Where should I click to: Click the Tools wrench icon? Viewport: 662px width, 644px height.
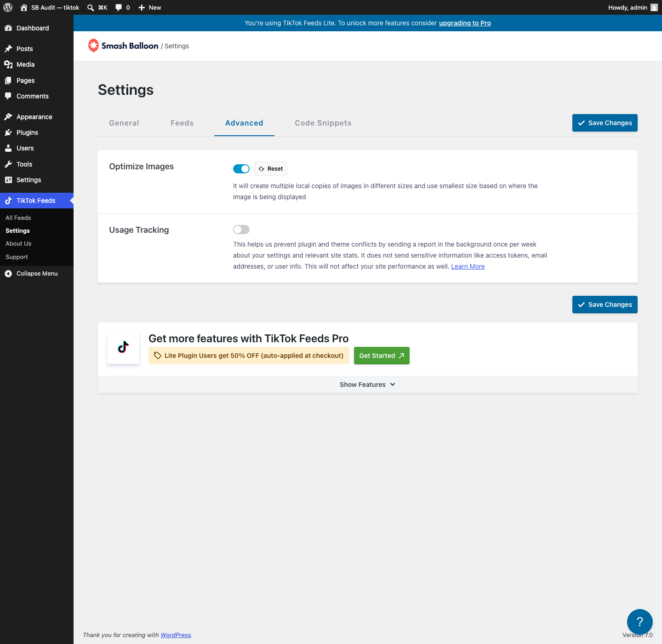click(8, 164)
